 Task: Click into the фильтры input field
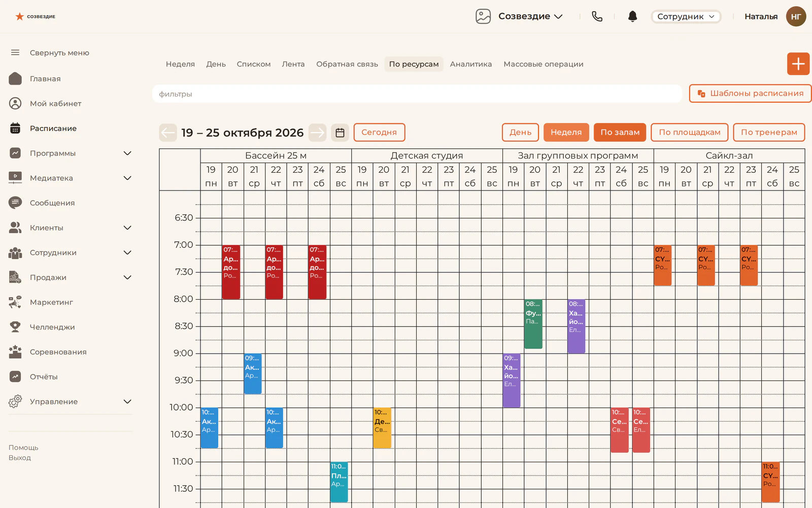417,94
